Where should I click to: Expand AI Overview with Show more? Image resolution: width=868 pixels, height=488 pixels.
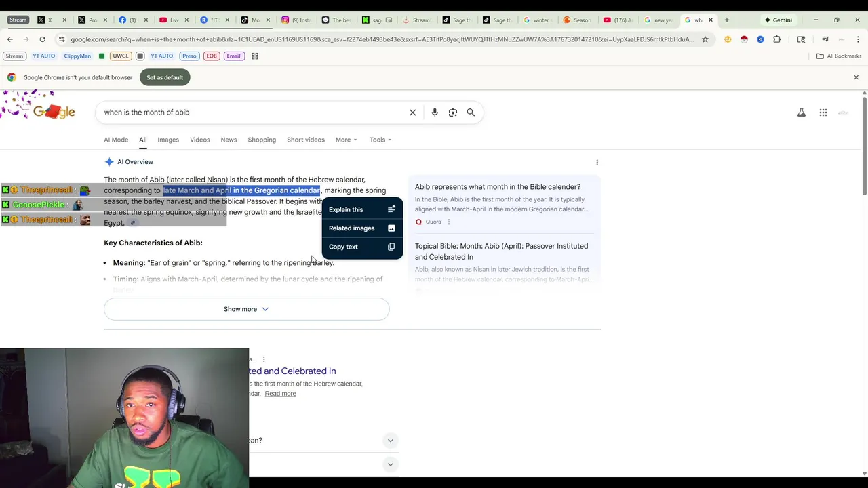pos(247,309)
